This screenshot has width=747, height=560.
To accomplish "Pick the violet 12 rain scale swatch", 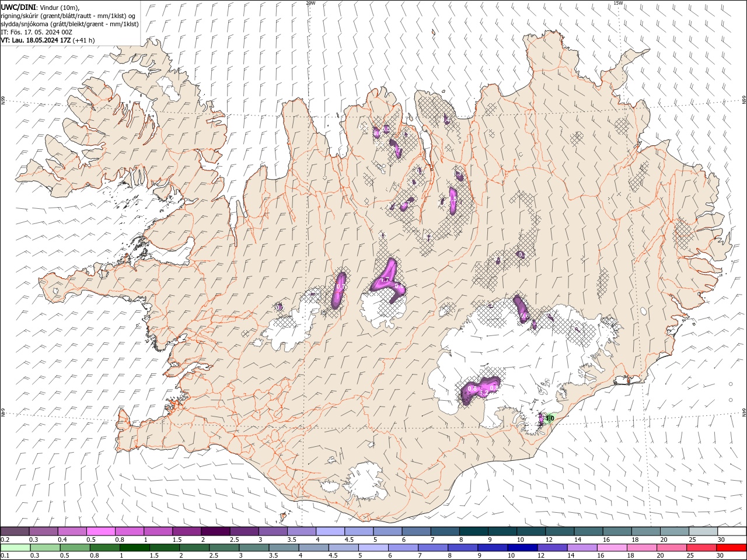I will coord(551,548).
